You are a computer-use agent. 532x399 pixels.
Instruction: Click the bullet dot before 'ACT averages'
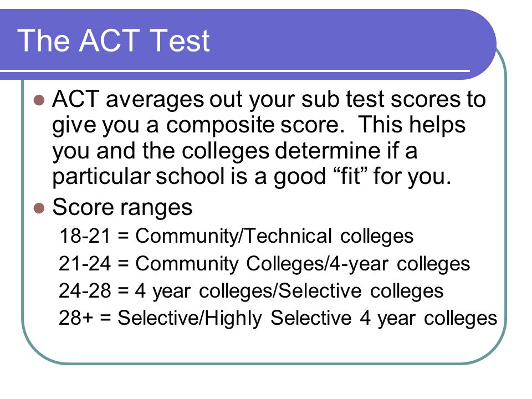pyautogui.click(x=39, y=100)
